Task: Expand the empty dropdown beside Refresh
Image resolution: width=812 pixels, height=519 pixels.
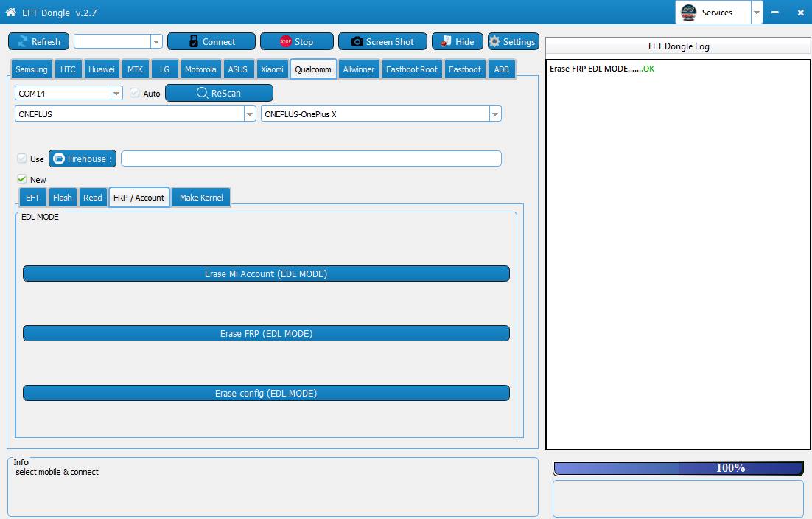Action: point(156,41)
